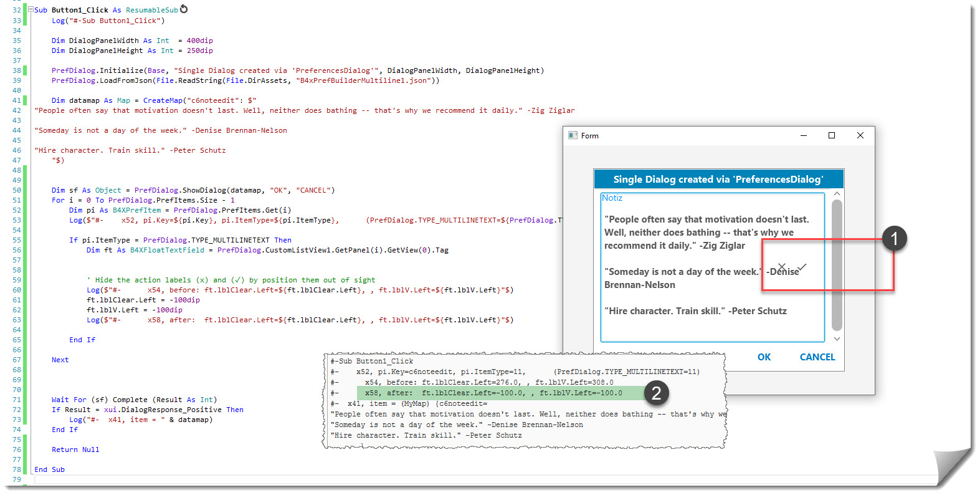
Task: Click the 'Dim DialogPanelWidth As Int' line
Action: point(132,41)
